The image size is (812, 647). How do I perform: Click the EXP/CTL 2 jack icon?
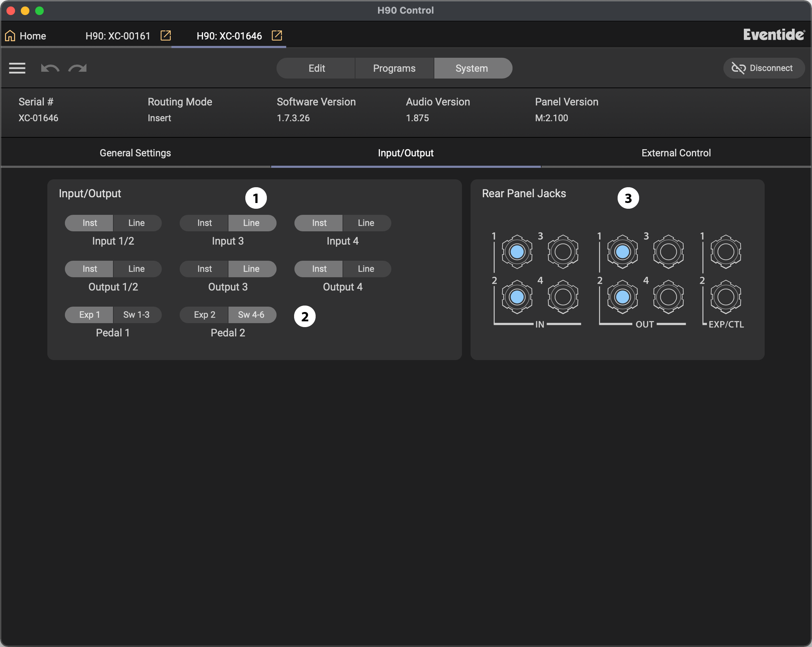(x=725, y=297)
